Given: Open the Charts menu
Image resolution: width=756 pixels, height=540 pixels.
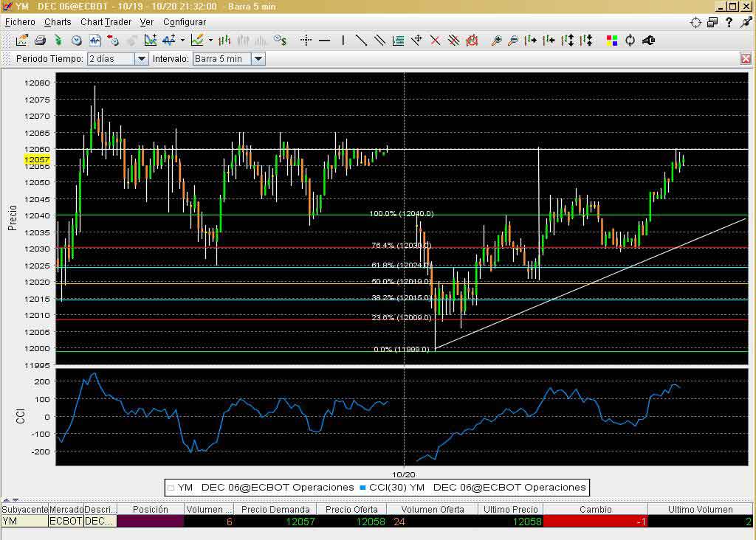Looking at the screenshot, I should (58, 22).
